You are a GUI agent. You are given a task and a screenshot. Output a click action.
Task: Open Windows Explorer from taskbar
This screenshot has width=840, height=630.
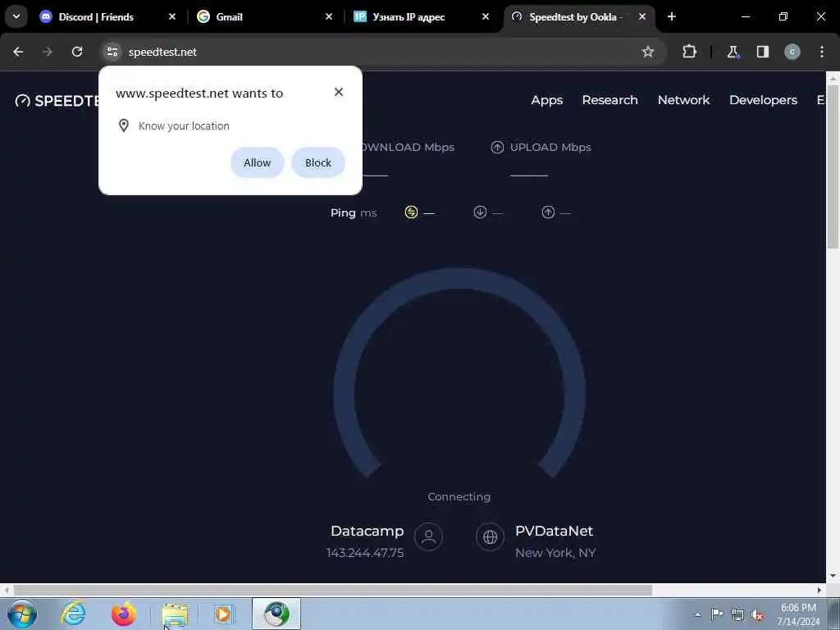(175, 614)
